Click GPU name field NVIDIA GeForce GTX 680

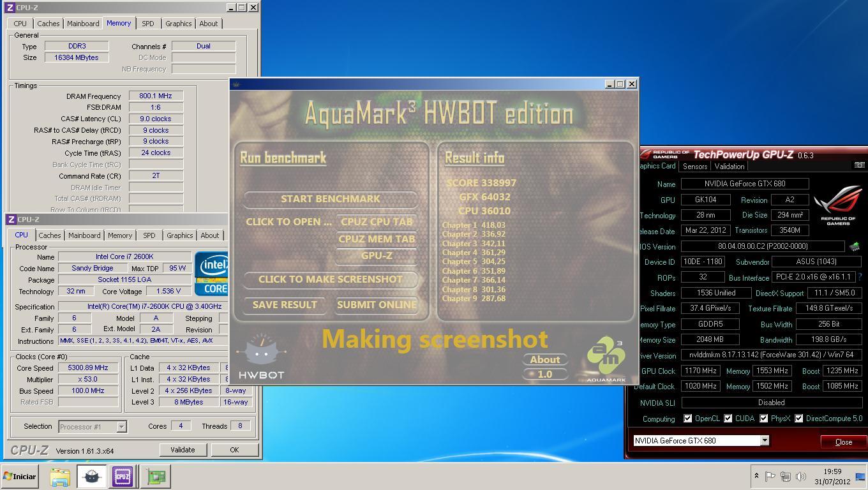pyautogui.click(x=745, y=184)
